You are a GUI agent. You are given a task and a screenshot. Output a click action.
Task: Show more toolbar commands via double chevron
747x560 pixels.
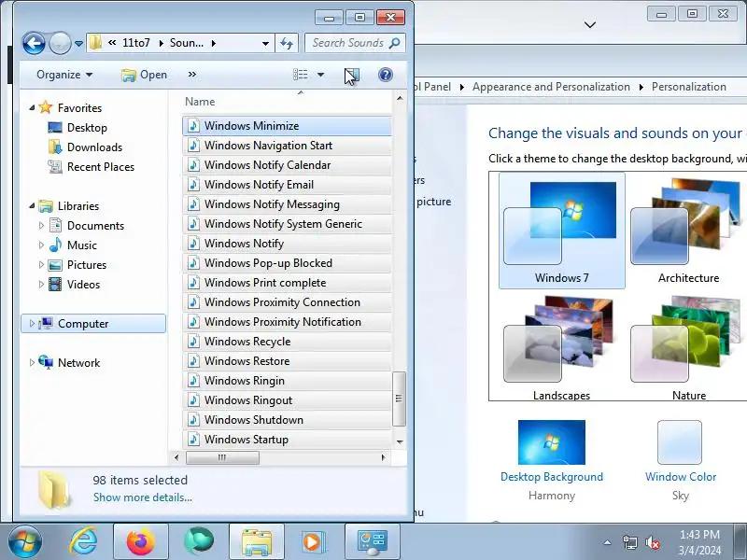pos(192,75)
